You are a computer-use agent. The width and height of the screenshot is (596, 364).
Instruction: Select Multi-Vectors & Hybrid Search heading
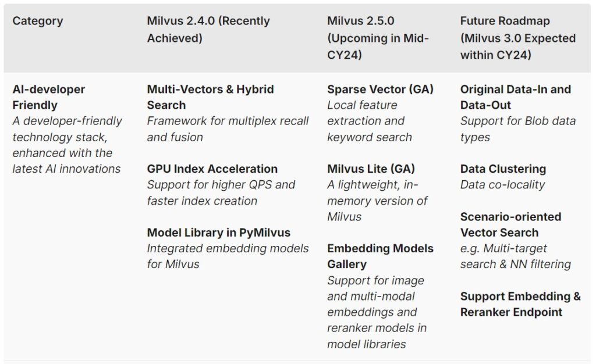click(210, 97)
